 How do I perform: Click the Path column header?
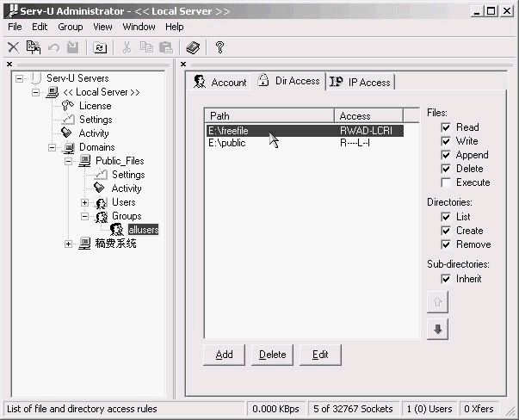[269, 116]
